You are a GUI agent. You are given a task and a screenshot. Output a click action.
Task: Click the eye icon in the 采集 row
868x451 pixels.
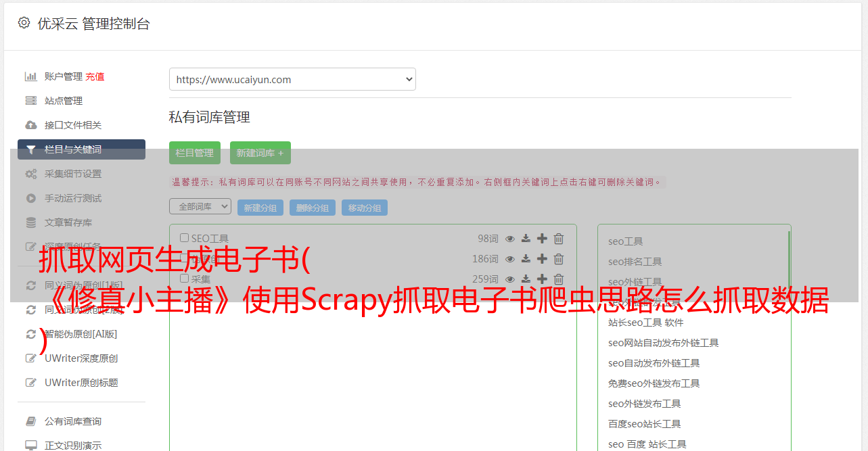(x=510, y=279)
